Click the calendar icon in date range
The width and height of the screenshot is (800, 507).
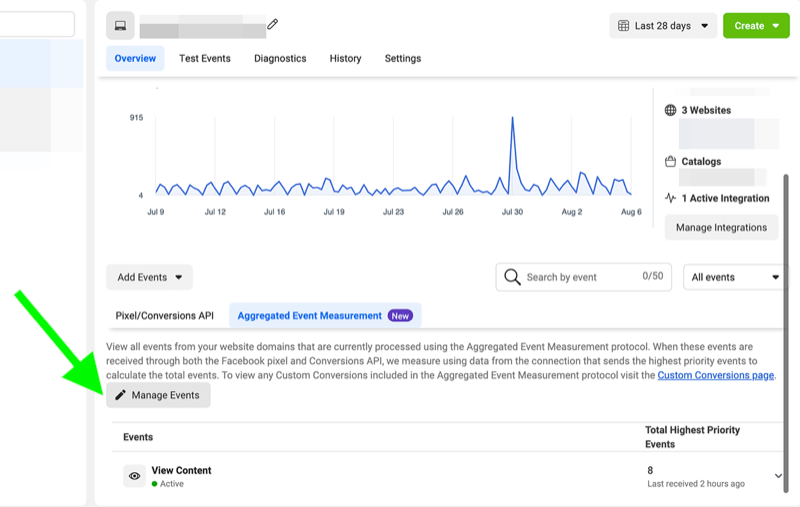click(623, 26)
